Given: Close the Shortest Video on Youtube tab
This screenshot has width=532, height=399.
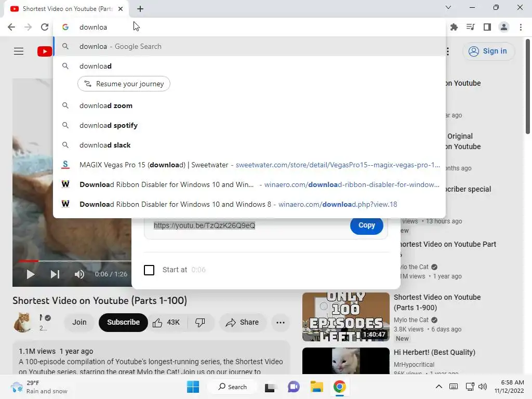Looking at the screenshot, I should tap(121, 9).
